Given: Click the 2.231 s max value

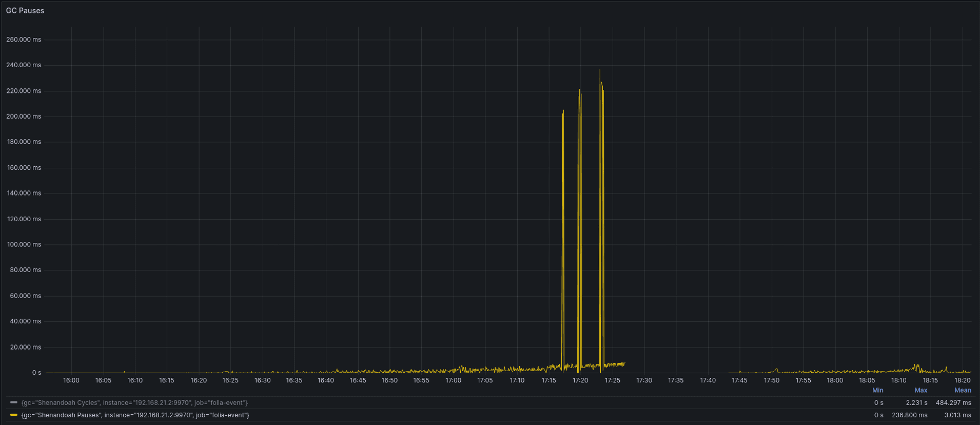Looking at the screenshot, I should click(917, 403).
